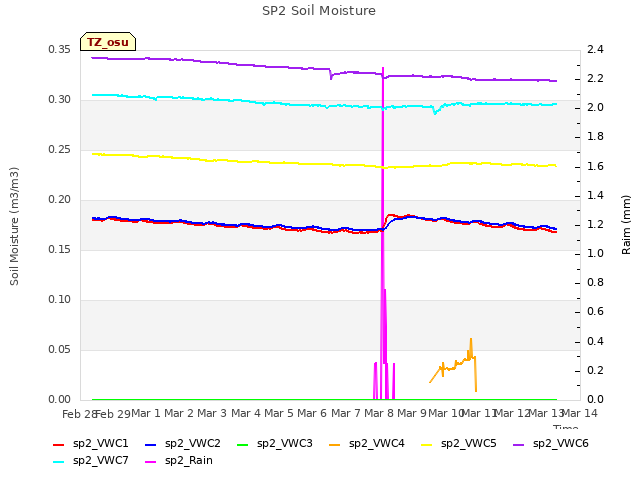Click the cyan VWC7 dip near Mar 10
The height and width of the screenshot is (480, 640).
point(435,113)
